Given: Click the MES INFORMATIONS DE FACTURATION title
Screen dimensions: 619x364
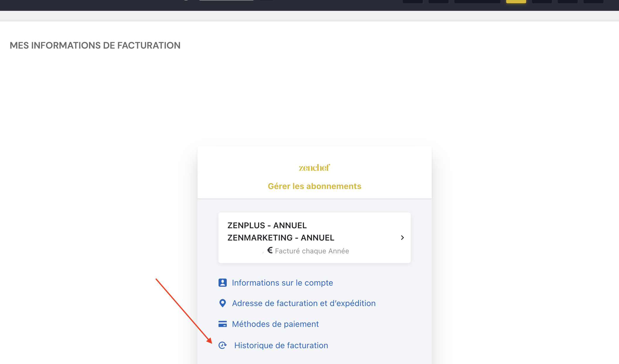Looking at the screenshot, I should click(x=95, y=45).
